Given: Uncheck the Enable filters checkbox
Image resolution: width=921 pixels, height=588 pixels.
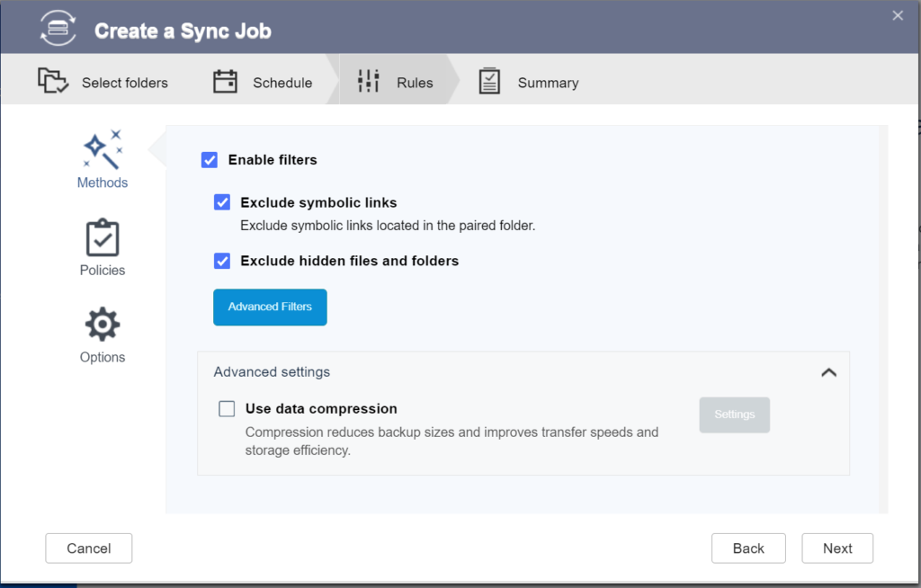Looking at the screenshot, I should (210, 160).
